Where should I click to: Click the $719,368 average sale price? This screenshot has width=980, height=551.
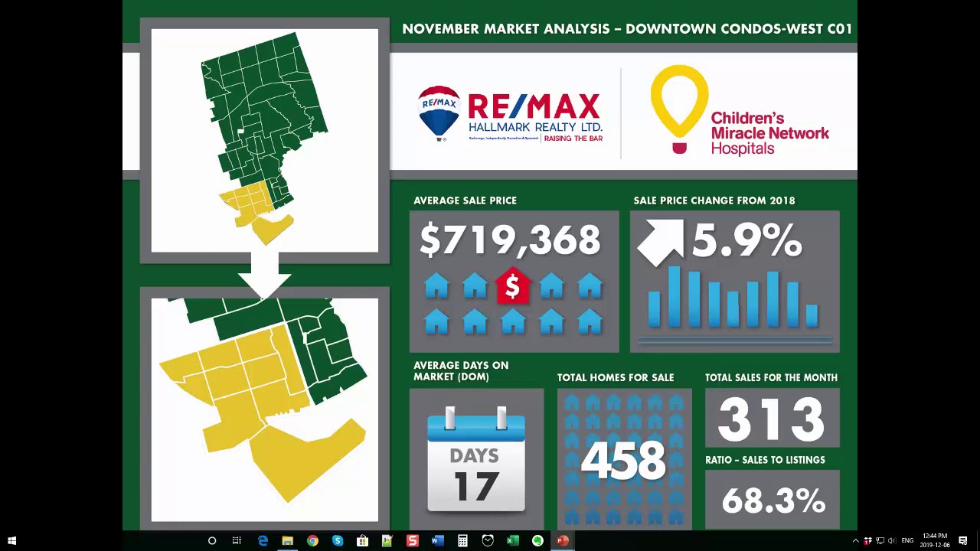[510, 240]
